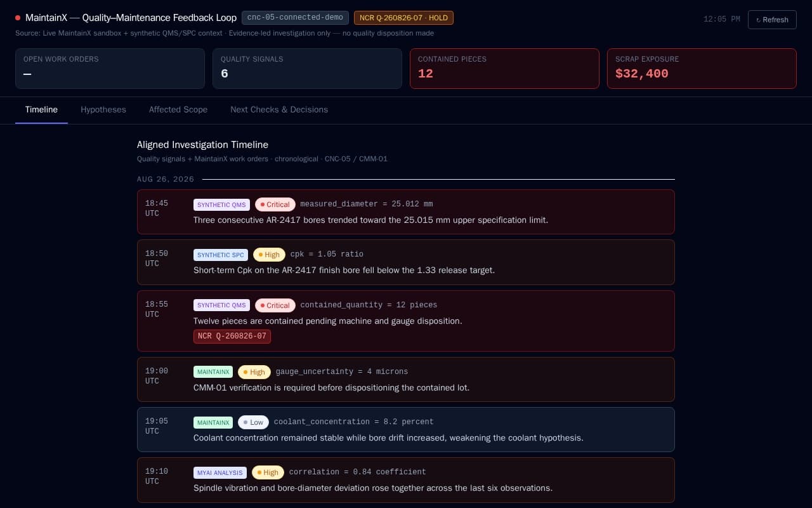The image size is (812, 508).
Task: Click the SYNTHETIC SPC tag at 18:50
Action: point(221,255)
